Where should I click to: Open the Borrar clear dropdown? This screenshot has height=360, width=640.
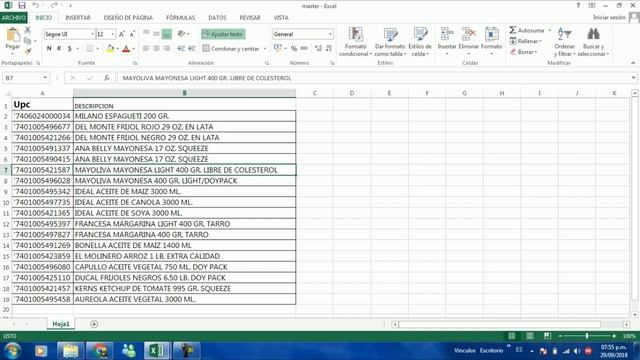(x=523, y=52)
